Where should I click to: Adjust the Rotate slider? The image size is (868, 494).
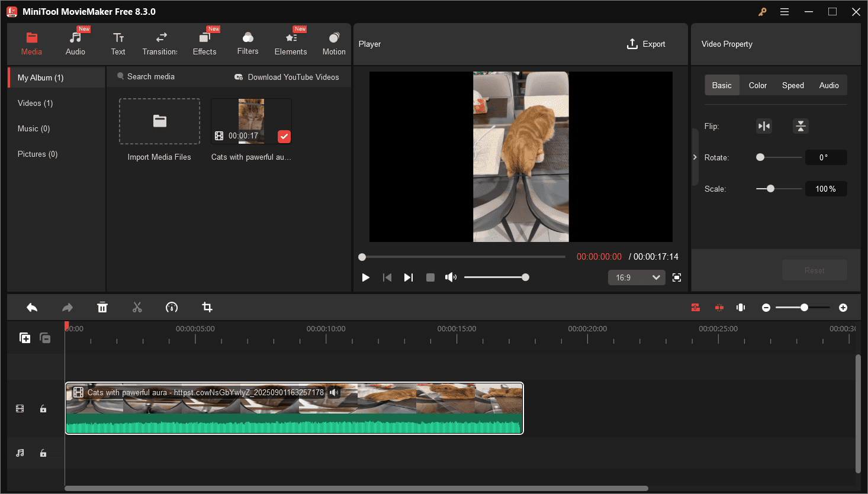[779, 157]
